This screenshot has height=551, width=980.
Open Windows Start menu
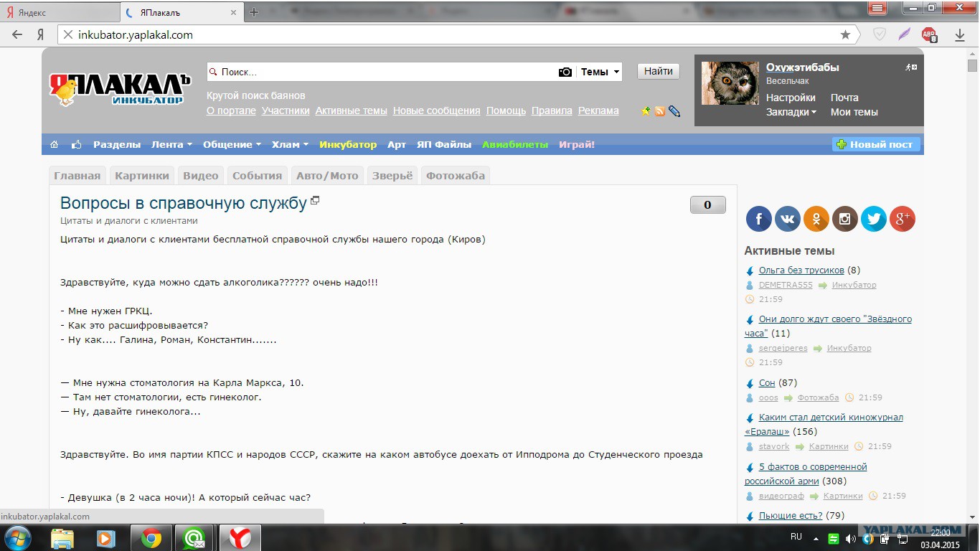point(17,537)
